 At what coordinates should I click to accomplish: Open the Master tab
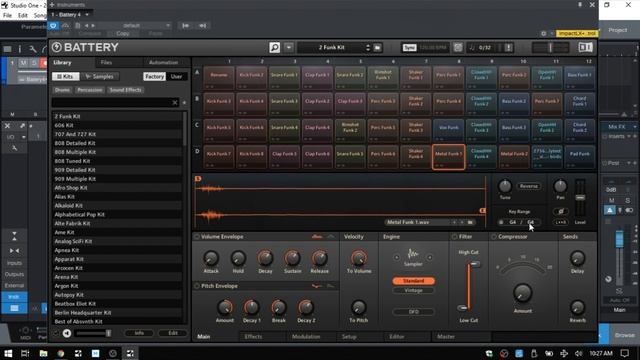(x=446, y=337)
